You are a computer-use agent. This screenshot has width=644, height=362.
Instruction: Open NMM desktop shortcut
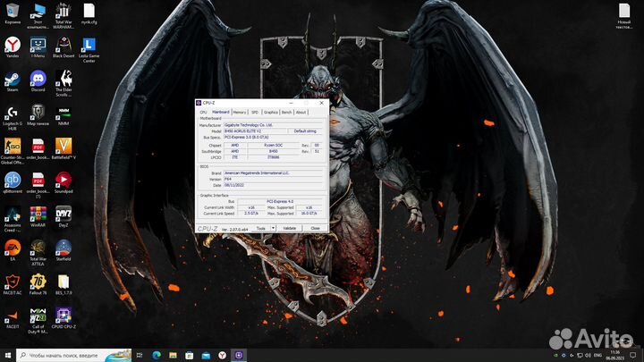(x=64, y=114)
